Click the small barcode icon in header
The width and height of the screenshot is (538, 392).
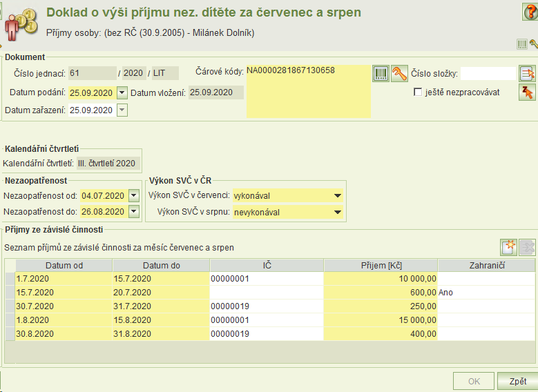pos(522,44)
